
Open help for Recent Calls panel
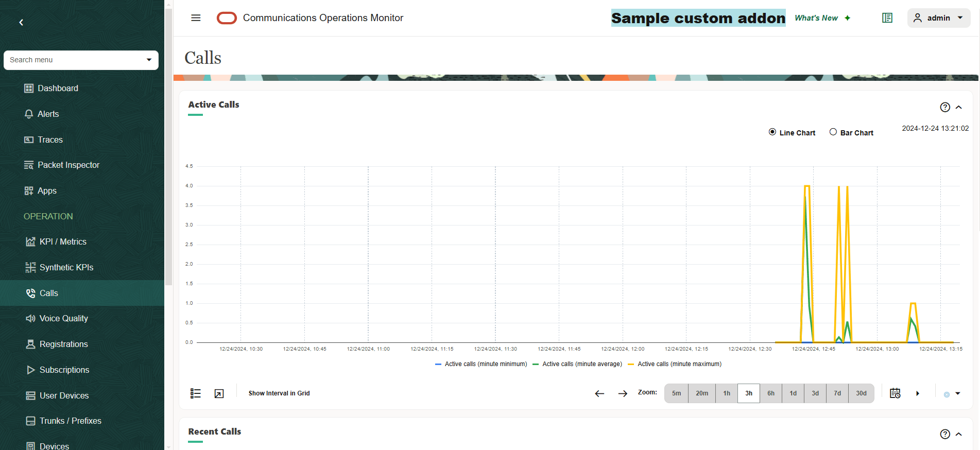pyautogui.click(x=945, y=434)
